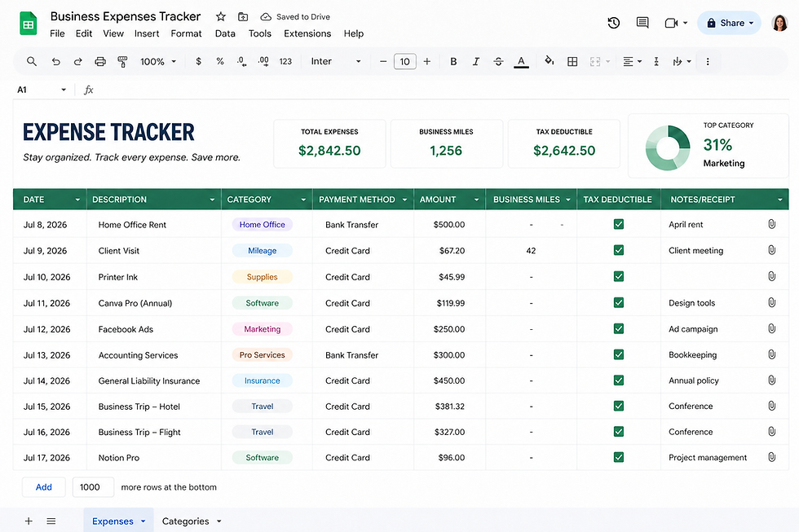Open the DATE column filter dropdown
Viewport: 799px width, 532px height.
(77, 200)
